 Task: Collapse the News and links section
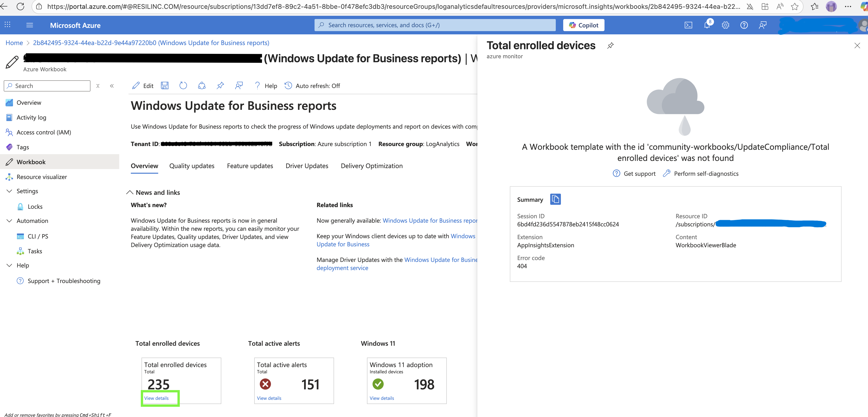tap(130, 192)
